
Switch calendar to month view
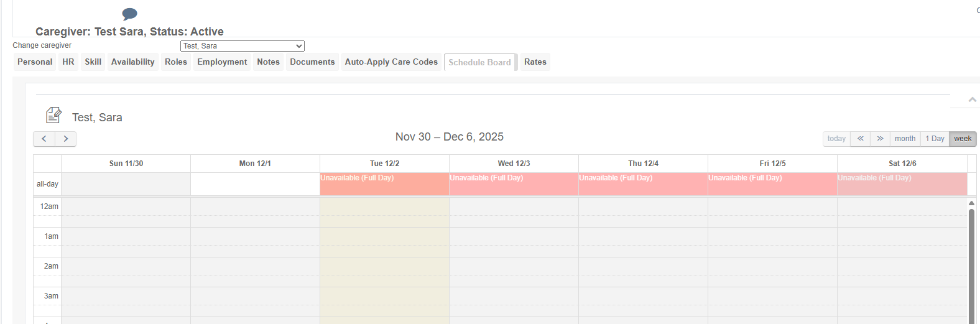pos(905,139)
